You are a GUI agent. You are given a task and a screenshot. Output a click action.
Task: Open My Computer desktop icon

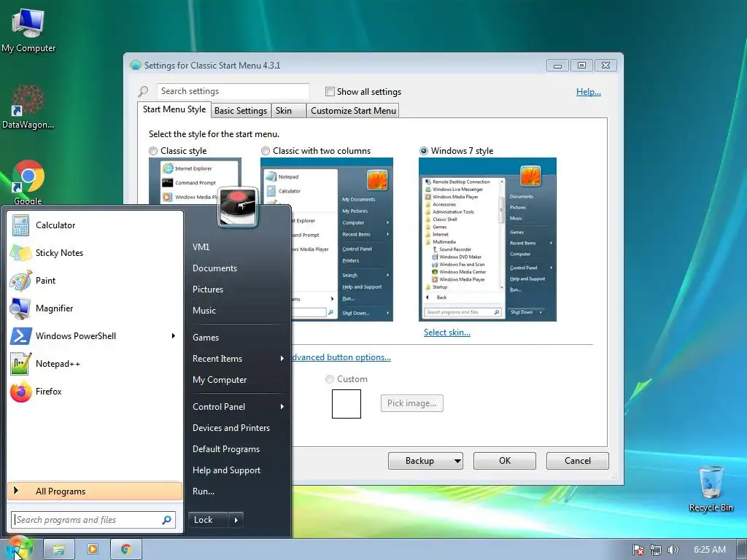(28, 31)
